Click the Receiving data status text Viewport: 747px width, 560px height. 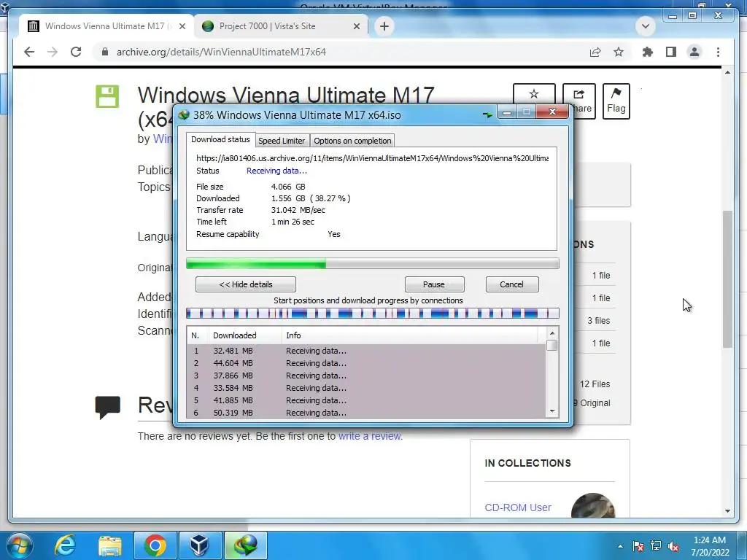(x=276, y=171)
